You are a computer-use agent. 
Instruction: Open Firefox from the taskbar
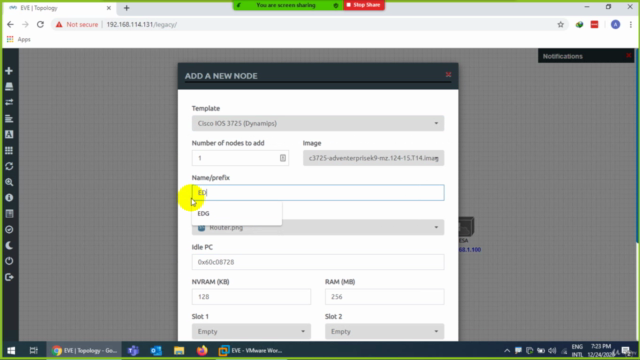click(x=202, y=350)
